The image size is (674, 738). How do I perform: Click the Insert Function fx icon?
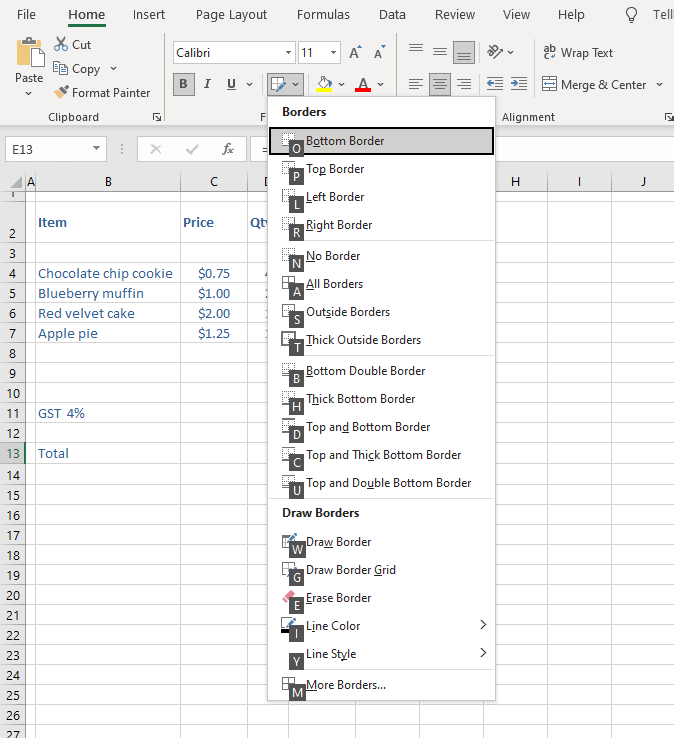(x=228, y=149)
